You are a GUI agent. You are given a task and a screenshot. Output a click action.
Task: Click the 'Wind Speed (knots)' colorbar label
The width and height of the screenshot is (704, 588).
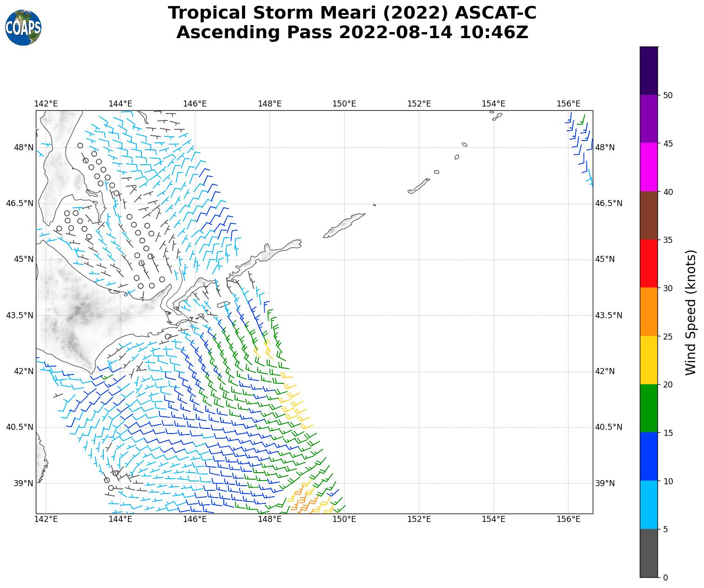point(691,312)
